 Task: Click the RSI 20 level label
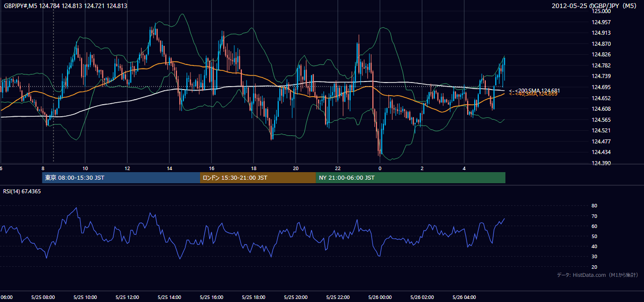point(595,267)
